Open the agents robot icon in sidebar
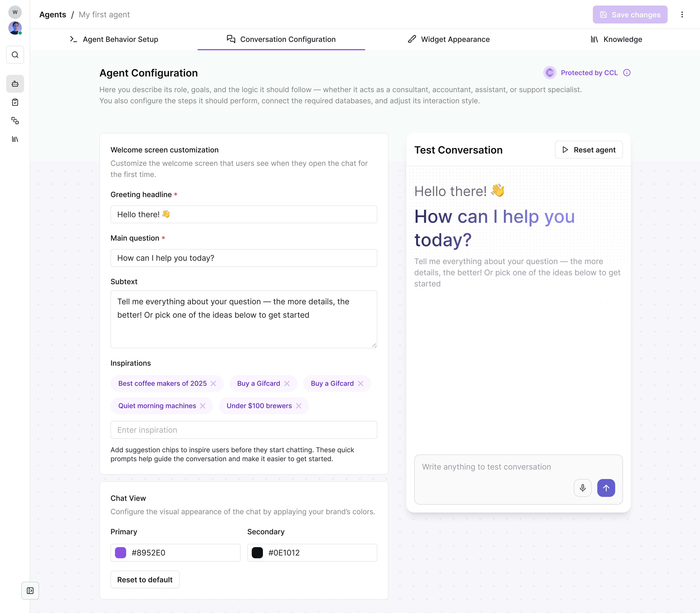 coord(15,84)
